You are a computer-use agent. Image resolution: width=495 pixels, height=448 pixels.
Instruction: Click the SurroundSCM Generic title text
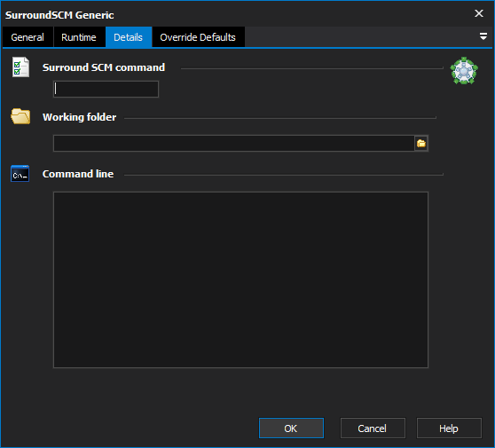tap(59, 15)
